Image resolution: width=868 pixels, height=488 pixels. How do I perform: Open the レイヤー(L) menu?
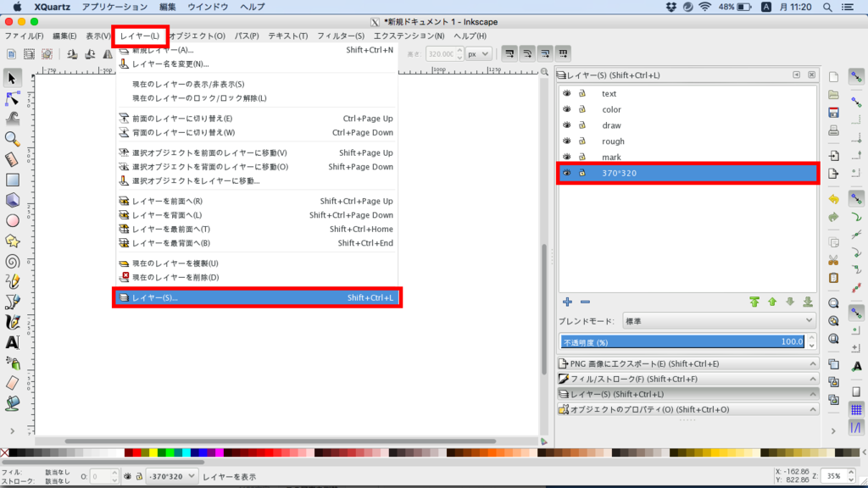(140, 36)
